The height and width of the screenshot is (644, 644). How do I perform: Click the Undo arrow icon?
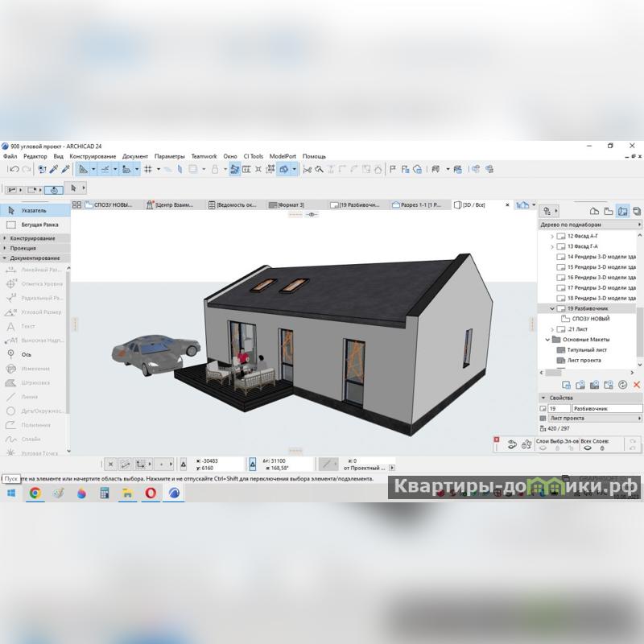tap(14, 169)
